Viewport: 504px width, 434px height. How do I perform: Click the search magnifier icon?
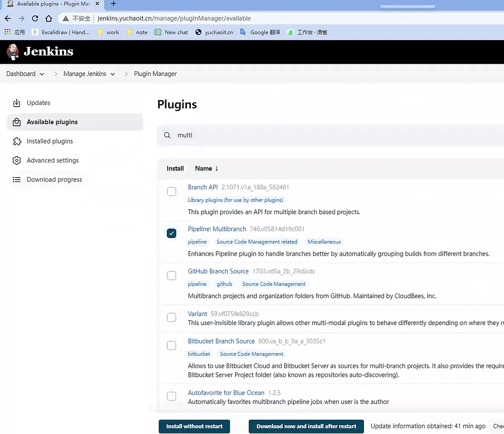coord(167,135)
